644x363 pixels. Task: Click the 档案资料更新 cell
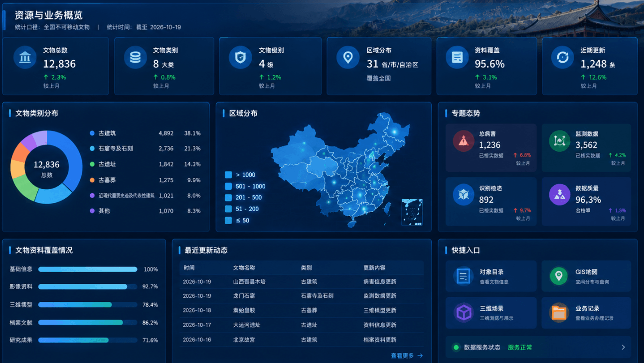pyautogui.click(x=380, y=340)
